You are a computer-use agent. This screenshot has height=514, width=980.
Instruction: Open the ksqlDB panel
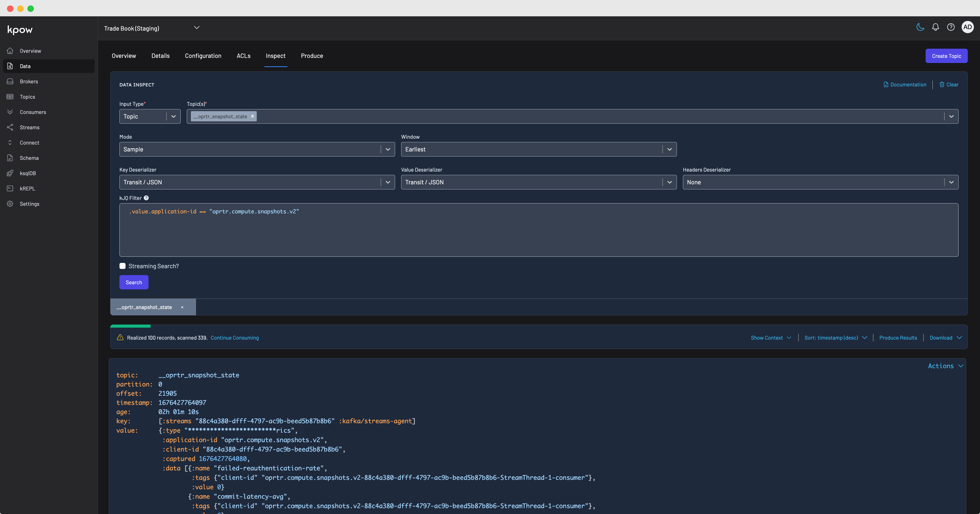pyautogui.click(x=28, y=173)
